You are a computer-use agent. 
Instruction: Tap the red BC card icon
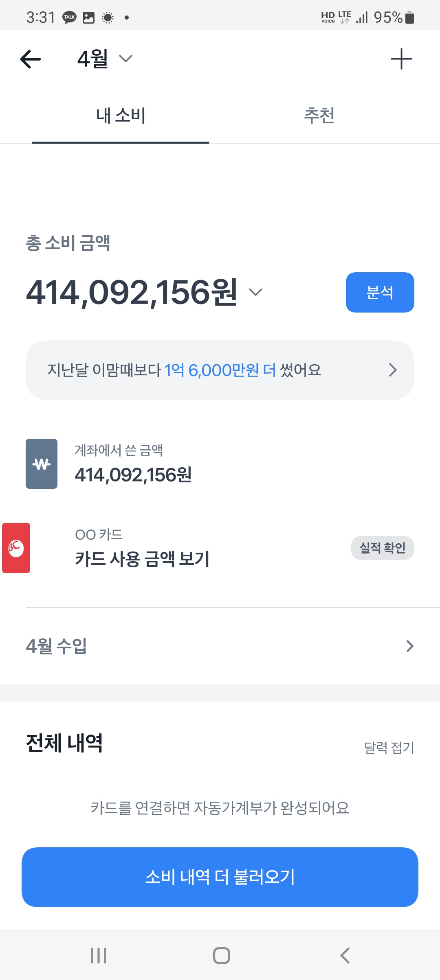[x=16, y=548]
